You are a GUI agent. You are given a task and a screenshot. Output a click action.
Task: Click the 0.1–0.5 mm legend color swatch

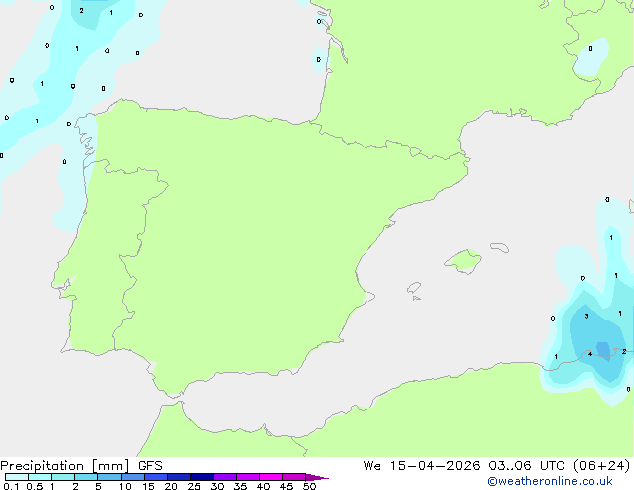17,477
